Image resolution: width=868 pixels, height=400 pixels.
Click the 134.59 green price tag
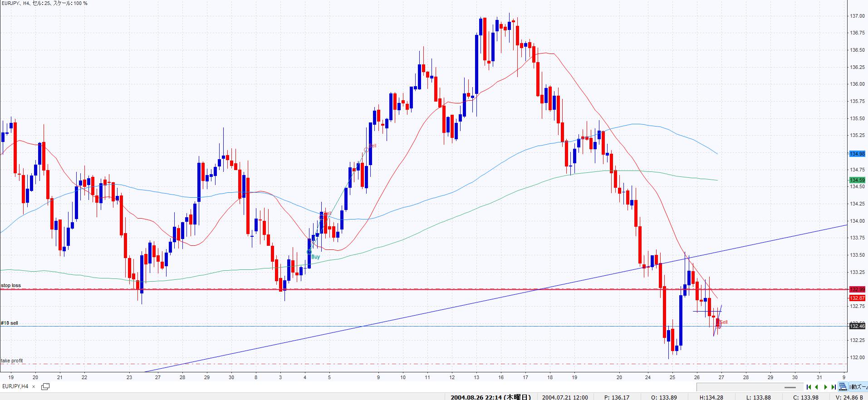857,180
